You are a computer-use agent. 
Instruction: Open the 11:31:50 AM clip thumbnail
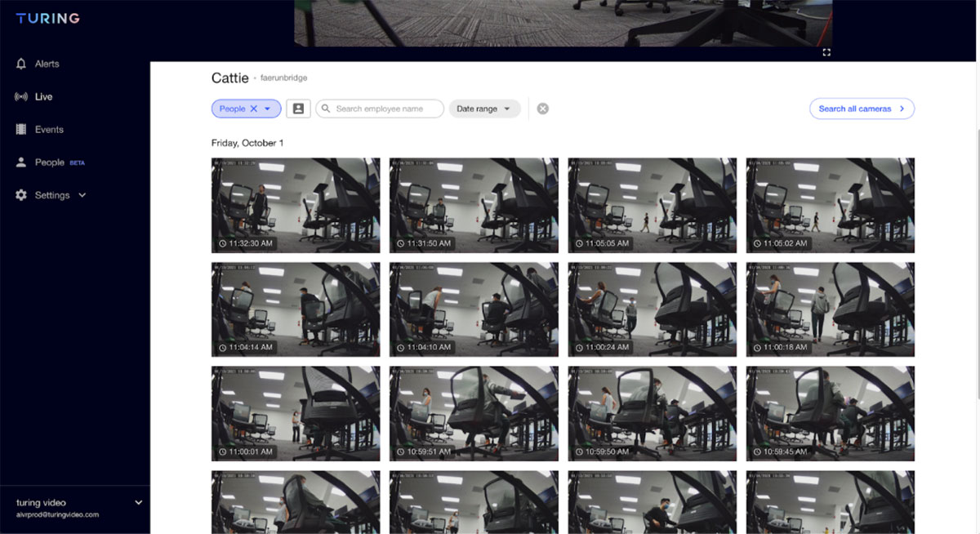pos(474,205)
